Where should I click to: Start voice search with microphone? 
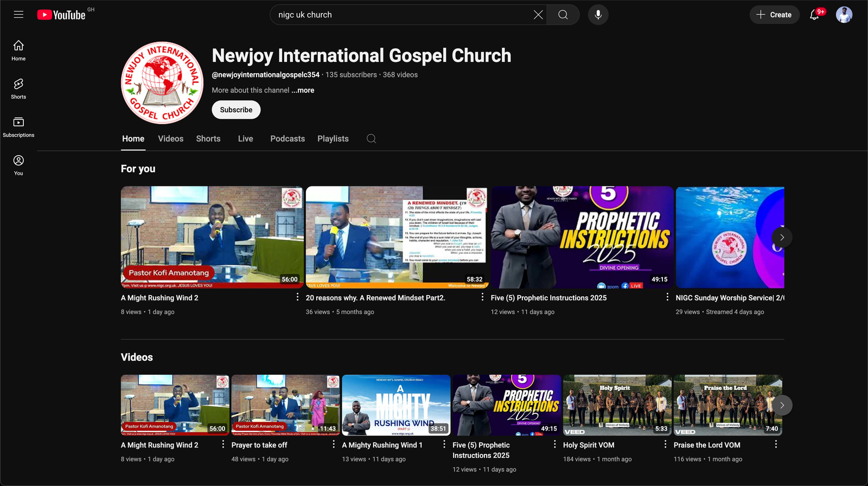[598, 15]
